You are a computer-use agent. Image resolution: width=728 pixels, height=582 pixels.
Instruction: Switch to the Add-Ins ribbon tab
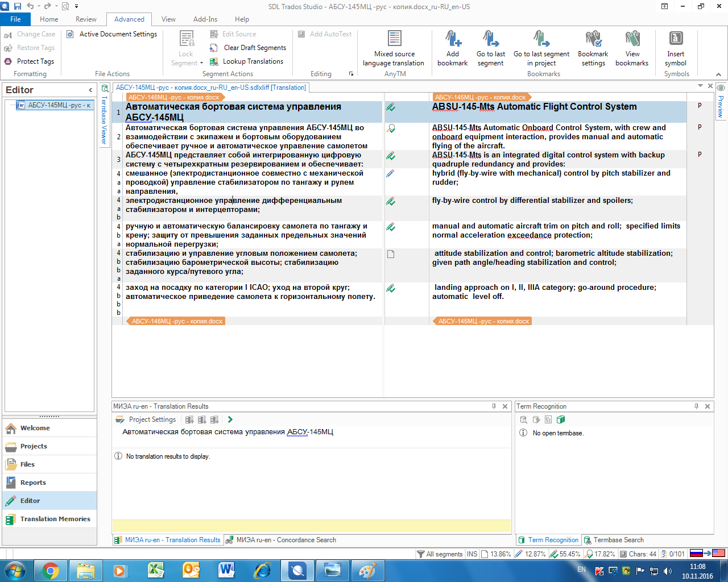205,19
